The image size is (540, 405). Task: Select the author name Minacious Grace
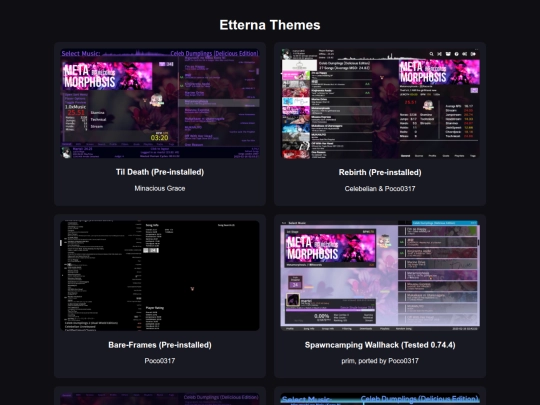[160, 188]
